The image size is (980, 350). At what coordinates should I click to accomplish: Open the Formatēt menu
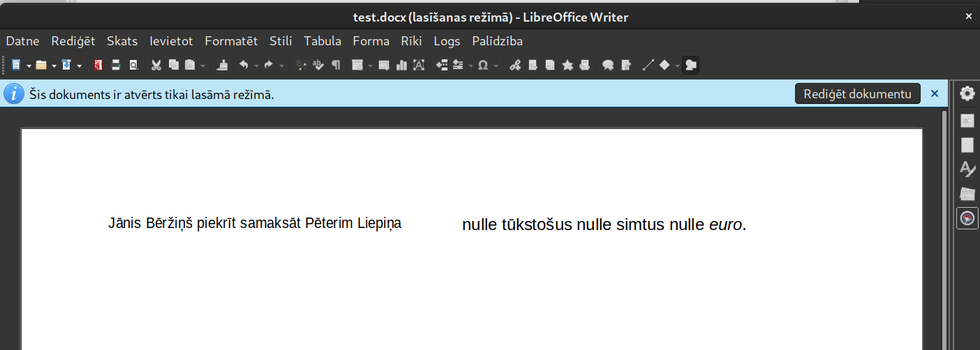[x=231, y=41]
